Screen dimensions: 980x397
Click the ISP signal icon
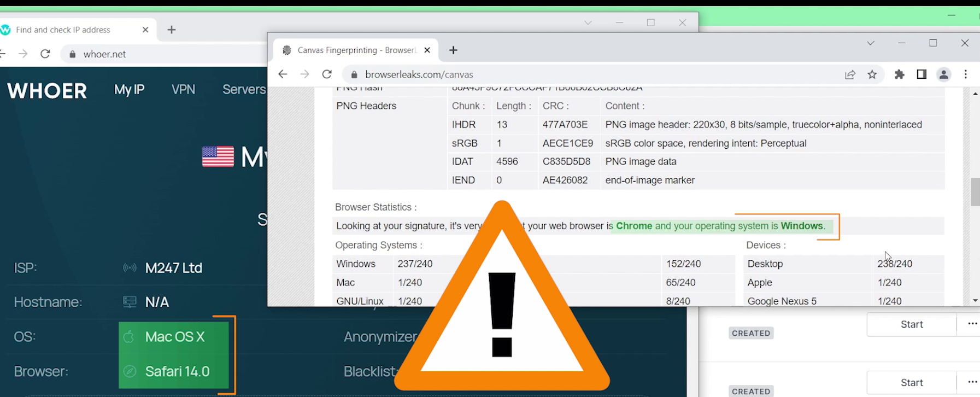pyautogui.click(x=130, y=268)
